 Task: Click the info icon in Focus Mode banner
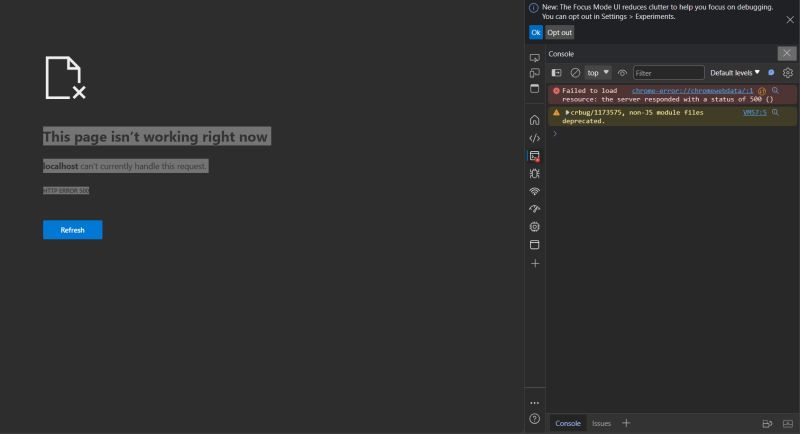click(x=533, y=8)
